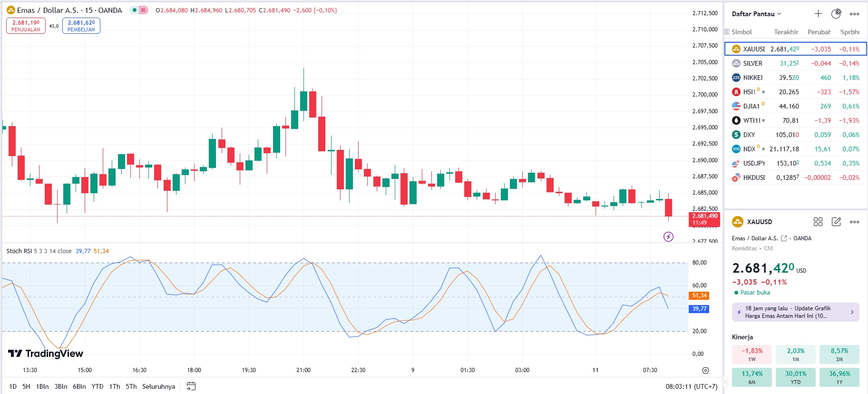This screenshot has width=868, height=394.
Task: Select the YTD time range tab
Action: pyautogui.click(x=98, y=386)
